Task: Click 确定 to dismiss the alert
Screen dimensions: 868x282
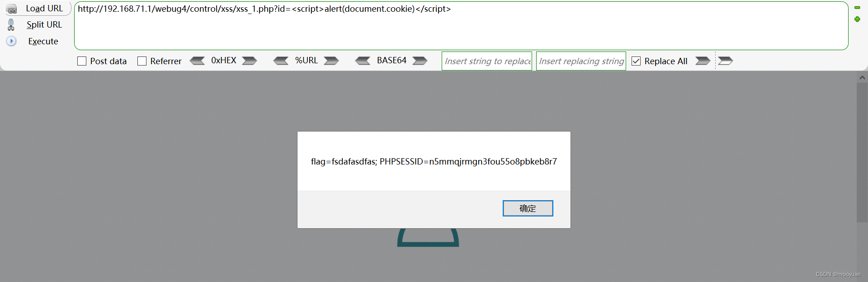Action: click(528, 208)
